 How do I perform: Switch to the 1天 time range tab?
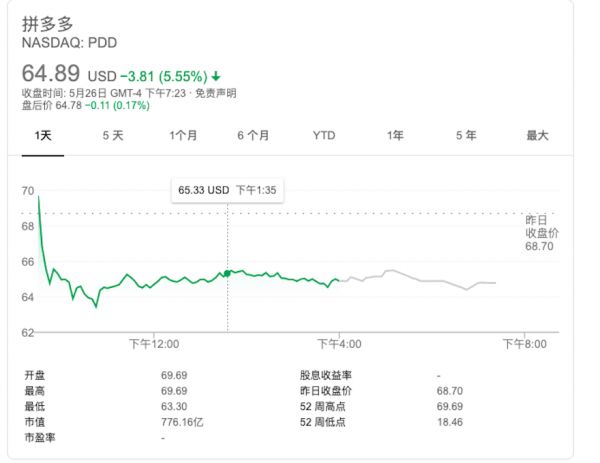coord(43,135)
